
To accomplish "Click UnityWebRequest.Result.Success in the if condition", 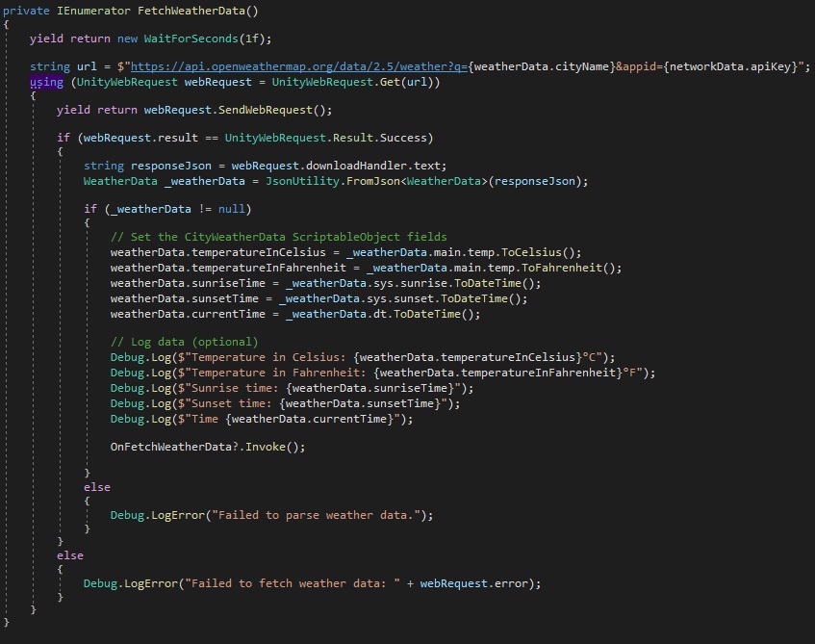I will pos(326,138).
